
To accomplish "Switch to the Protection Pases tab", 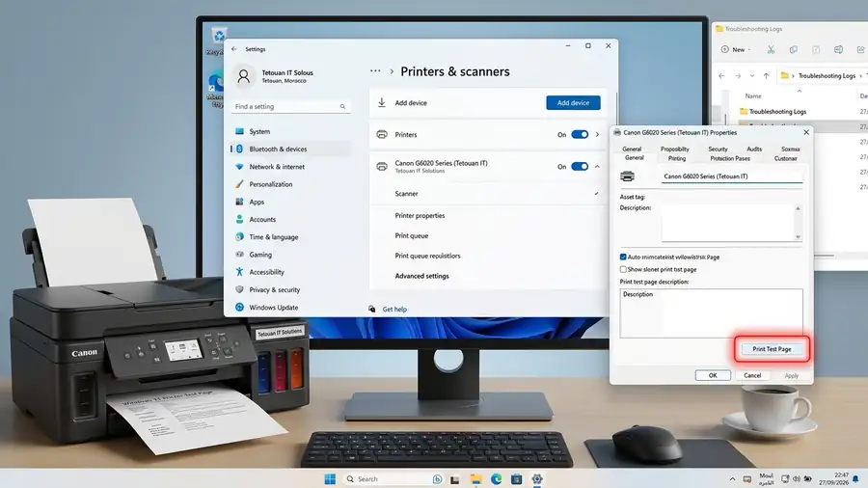I will (730, 159).
